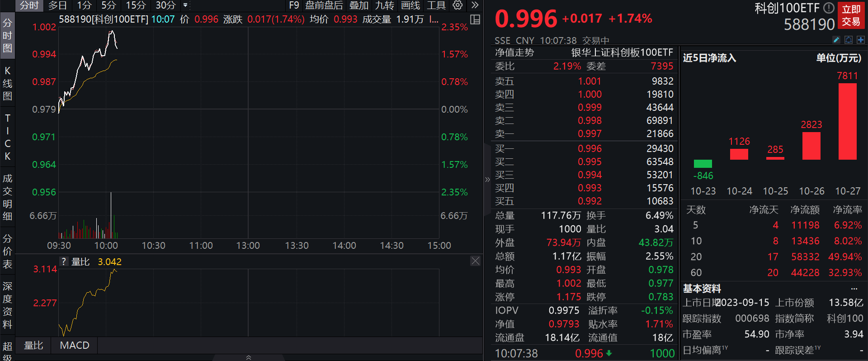Open 工具 tools menu
Screen dimensions: 868x361
click(436, 5)
